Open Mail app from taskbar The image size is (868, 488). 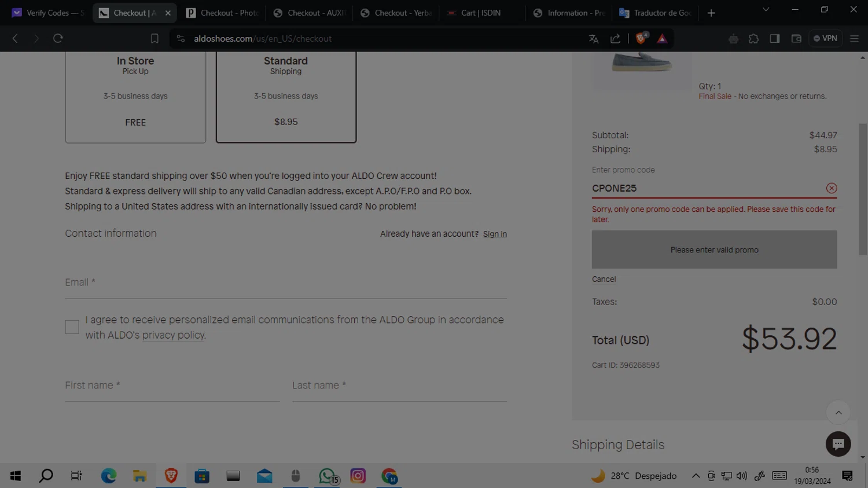tap(264, 476)
